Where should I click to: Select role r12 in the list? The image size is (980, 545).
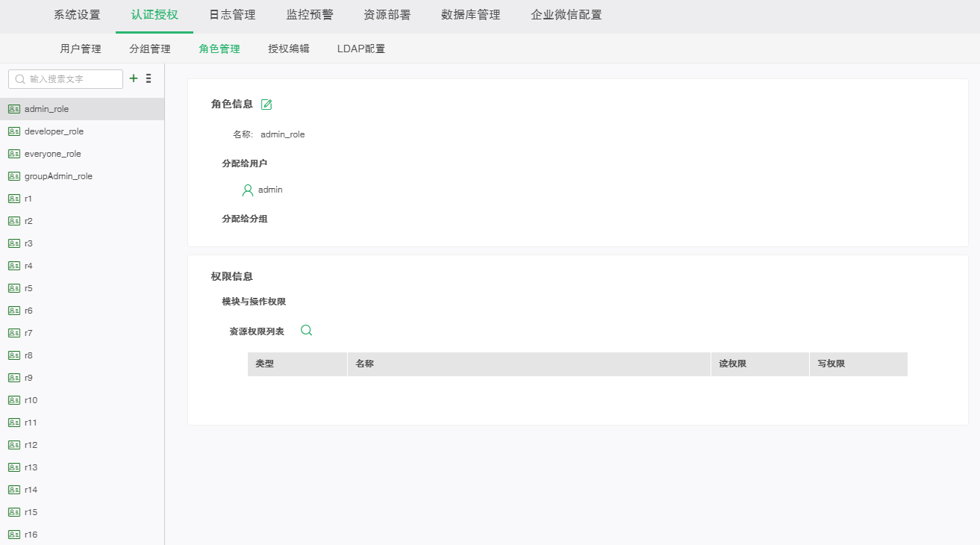tap(31, 445)
